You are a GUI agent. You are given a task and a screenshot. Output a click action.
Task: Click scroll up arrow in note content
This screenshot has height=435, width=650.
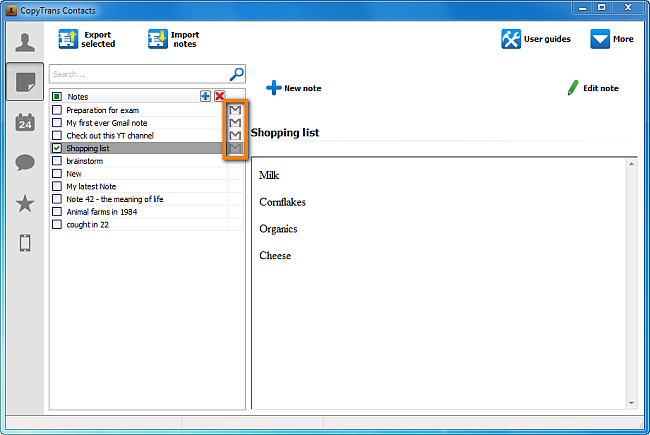pyautogui.click(x=631, y=164)
